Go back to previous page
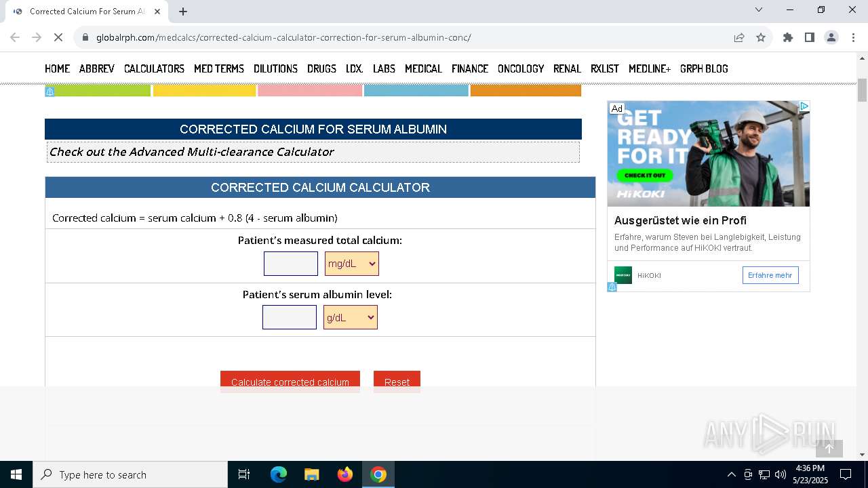 [x=15, y=37]
